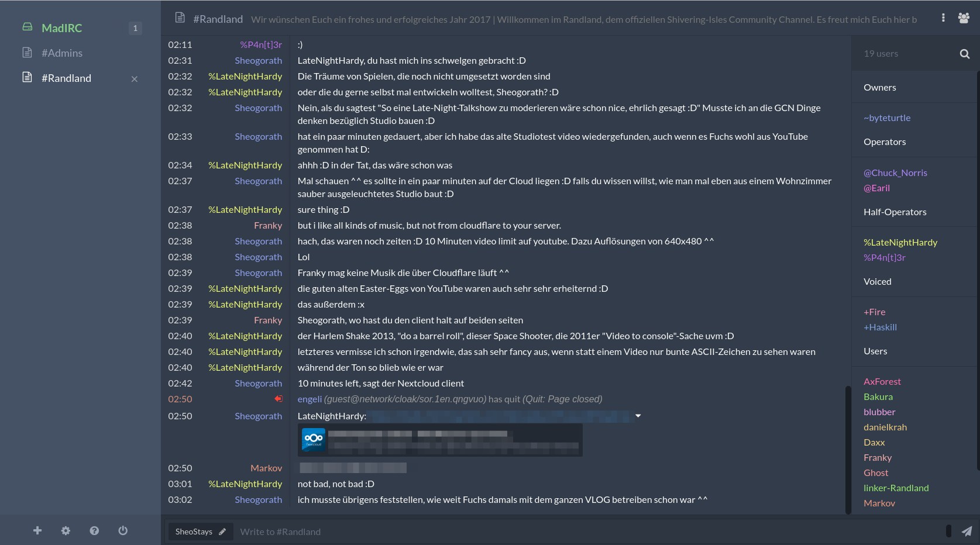Collapse the link preview arrow toggle

pos(638,416)
